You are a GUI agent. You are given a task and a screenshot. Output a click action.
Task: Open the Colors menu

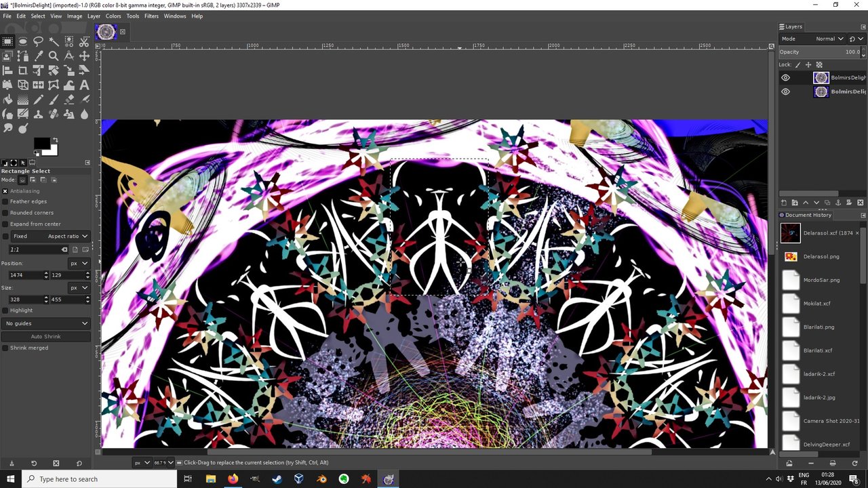click(x=113, y=16)
